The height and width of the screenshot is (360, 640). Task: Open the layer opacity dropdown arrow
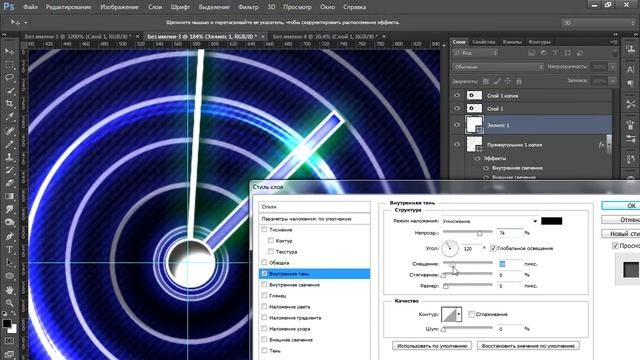click(x=612, y=67)
